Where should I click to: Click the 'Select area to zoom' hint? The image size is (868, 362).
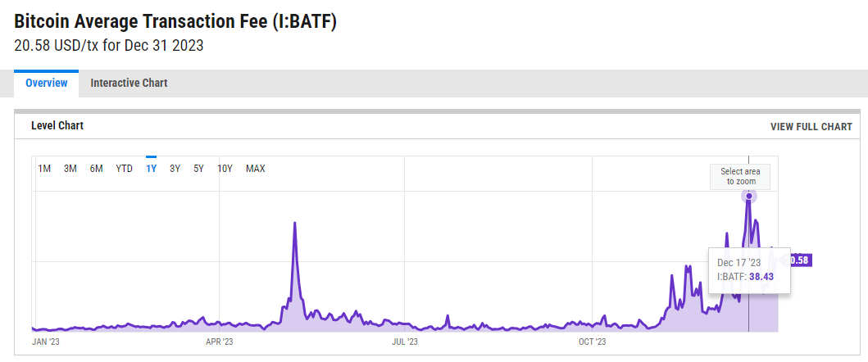coord(739,176)
